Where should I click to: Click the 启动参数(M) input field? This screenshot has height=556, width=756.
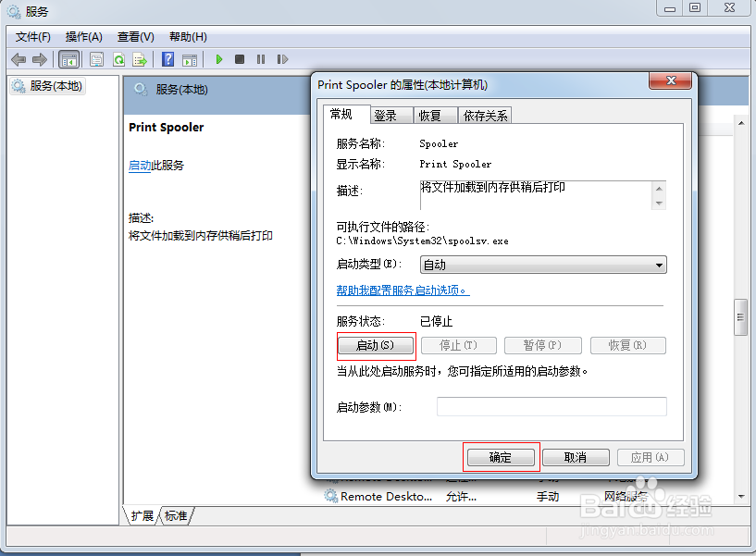pos(552,406)
